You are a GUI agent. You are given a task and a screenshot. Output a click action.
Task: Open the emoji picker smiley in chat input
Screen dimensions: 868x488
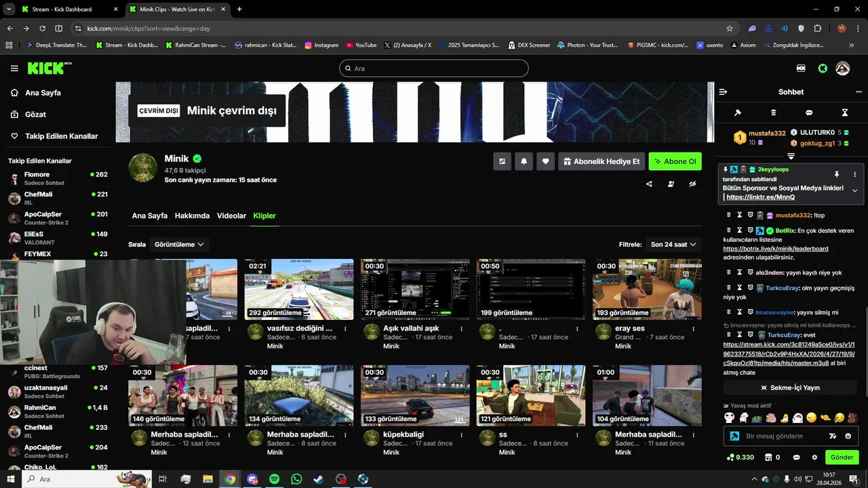point(848,436)
